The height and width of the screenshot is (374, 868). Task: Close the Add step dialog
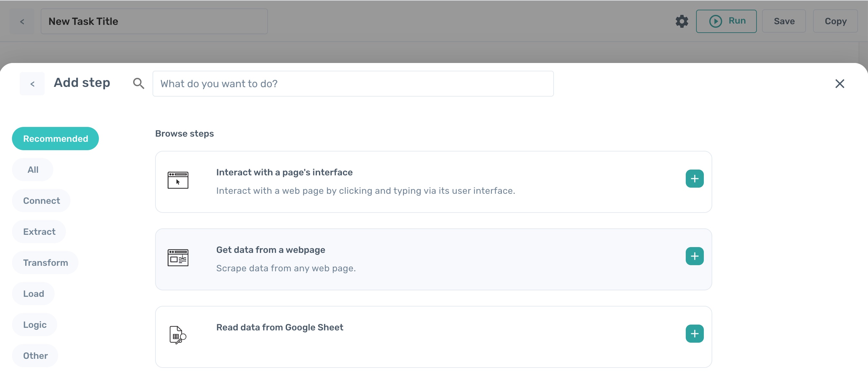point(839,83)
